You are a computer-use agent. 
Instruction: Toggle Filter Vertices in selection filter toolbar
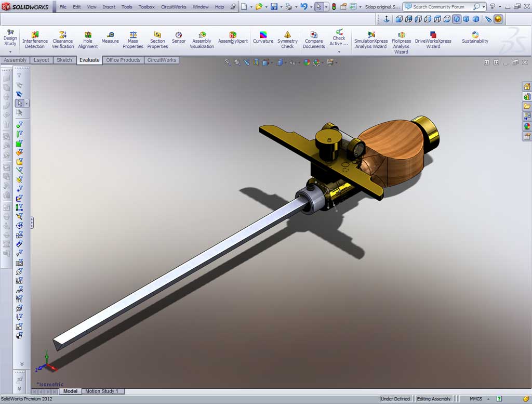(x=19, y=125)
